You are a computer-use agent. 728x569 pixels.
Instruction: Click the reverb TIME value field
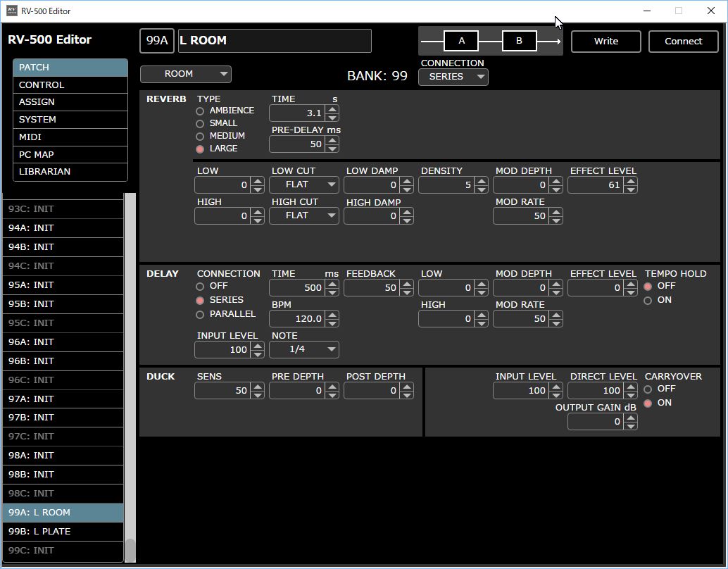click(297, 113)
